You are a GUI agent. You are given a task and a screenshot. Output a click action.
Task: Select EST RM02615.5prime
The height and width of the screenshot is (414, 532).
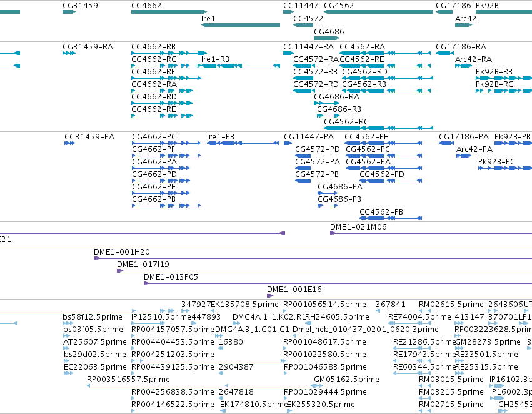click(423, 311)
